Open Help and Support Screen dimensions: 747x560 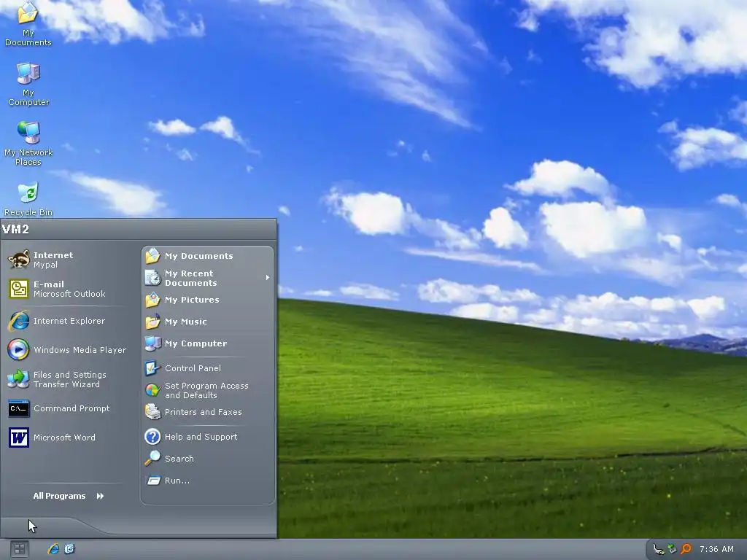[x=208, y=437]
